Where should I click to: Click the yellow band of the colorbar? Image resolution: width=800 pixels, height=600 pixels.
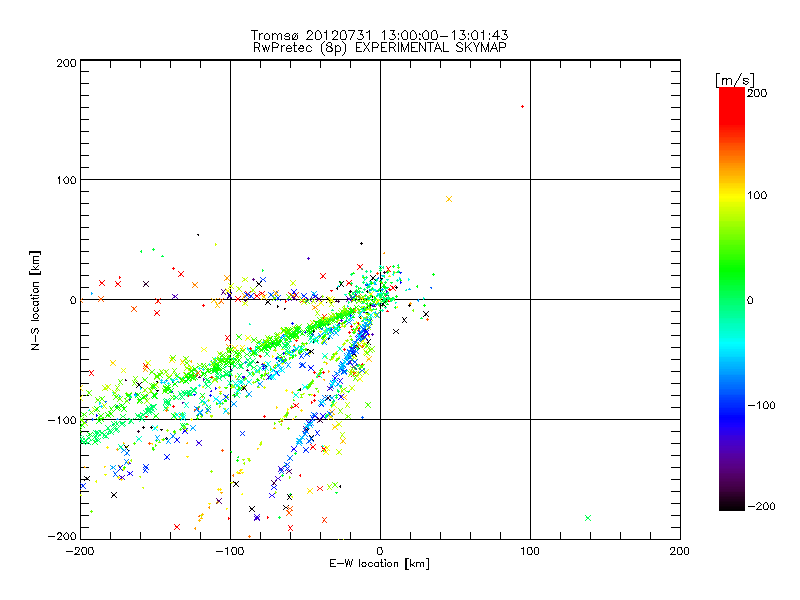click(732, 196)
